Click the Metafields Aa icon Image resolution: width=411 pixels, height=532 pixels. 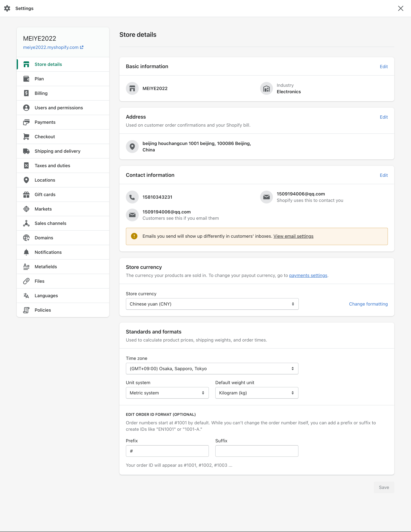[26, 267]
